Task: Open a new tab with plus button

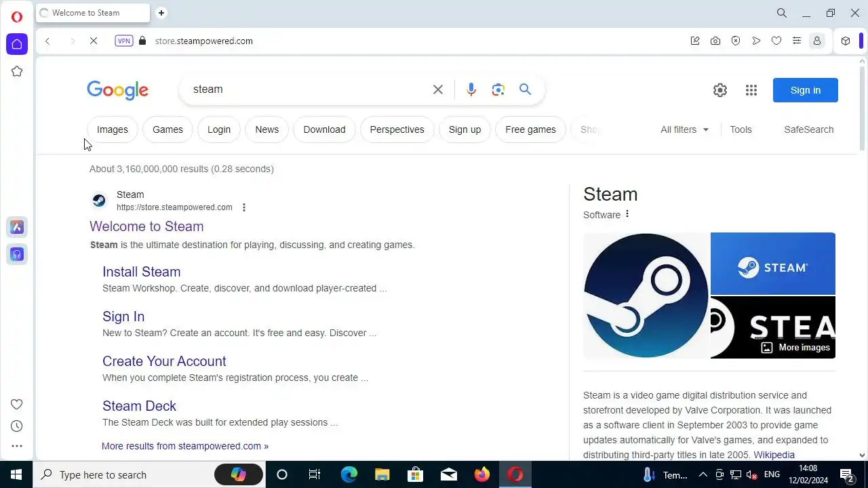Action: coord(161,13)
